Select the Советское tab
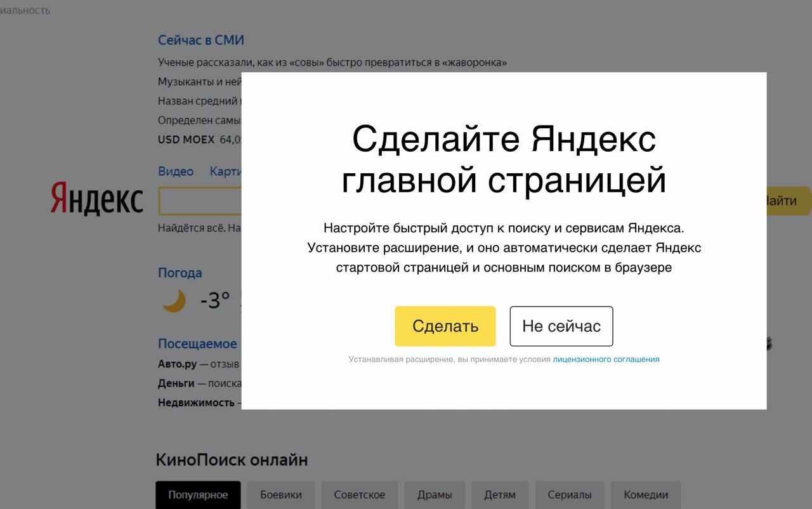The image size is (812, 509). 360,495
